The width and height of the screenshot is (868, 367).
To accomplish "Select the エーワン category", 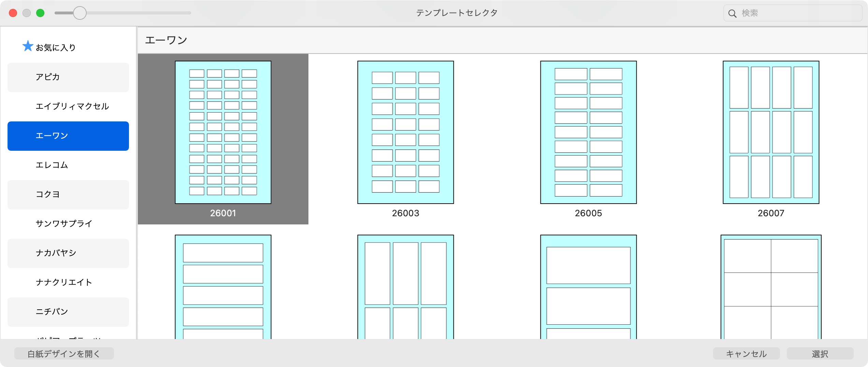I will [68, 136].
